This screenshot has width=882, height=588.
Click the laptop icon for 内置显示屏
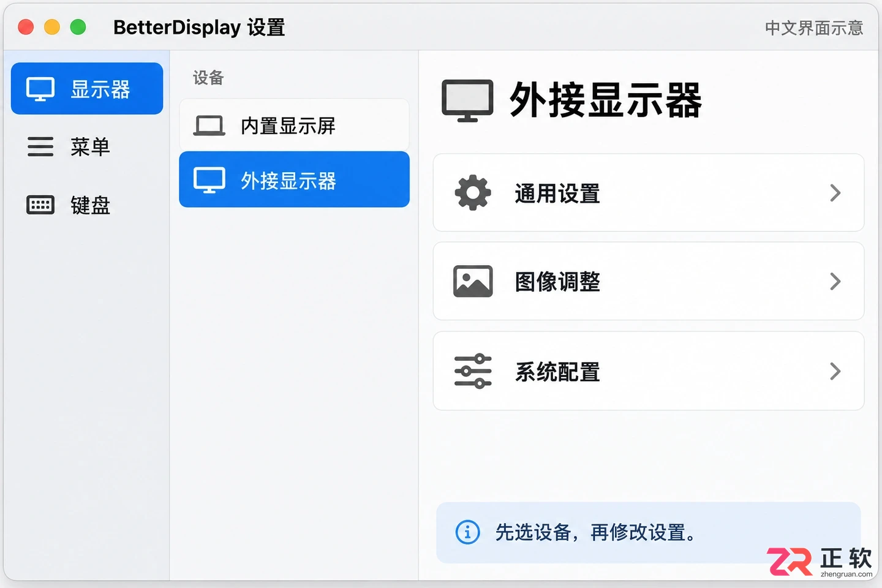click(209, 126)
